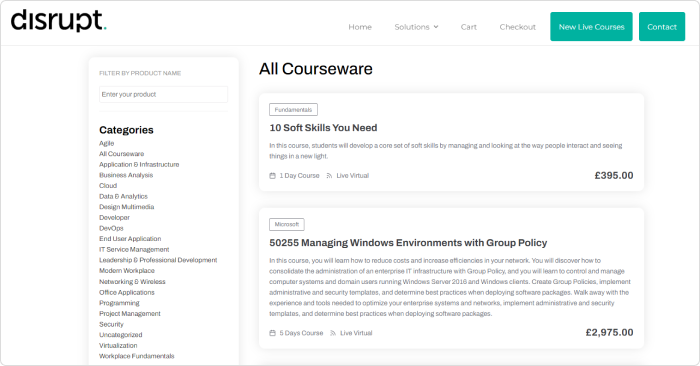Select the Developer category
The image size is (700, 366).
click(x=114, y=217)
